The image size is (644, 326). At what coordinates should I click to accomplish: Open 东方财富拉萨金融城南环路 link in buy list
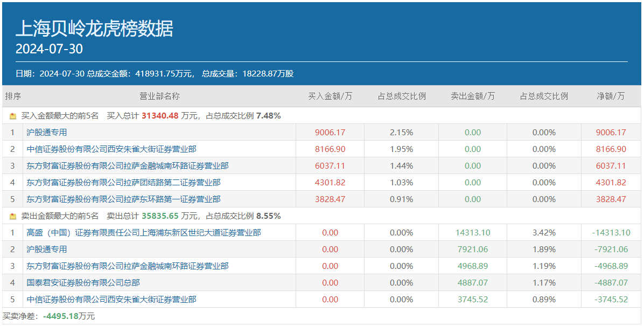pyautogui.click(x=128, y=166)
